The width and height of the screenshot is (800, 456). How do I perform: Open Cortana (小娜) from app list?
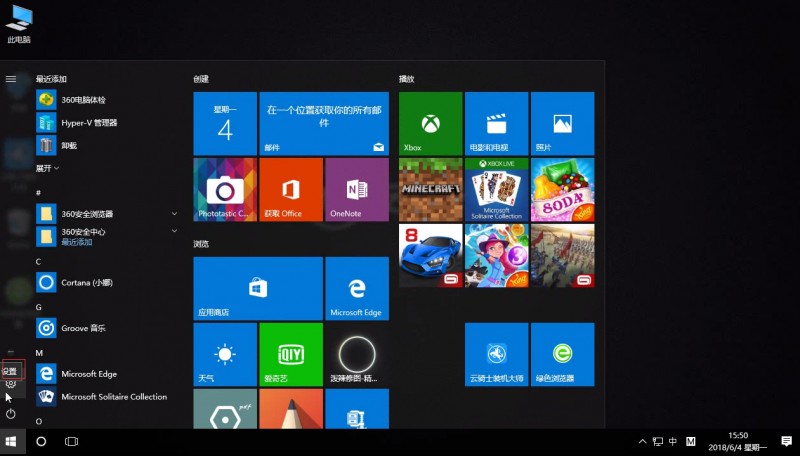(105, 283)
